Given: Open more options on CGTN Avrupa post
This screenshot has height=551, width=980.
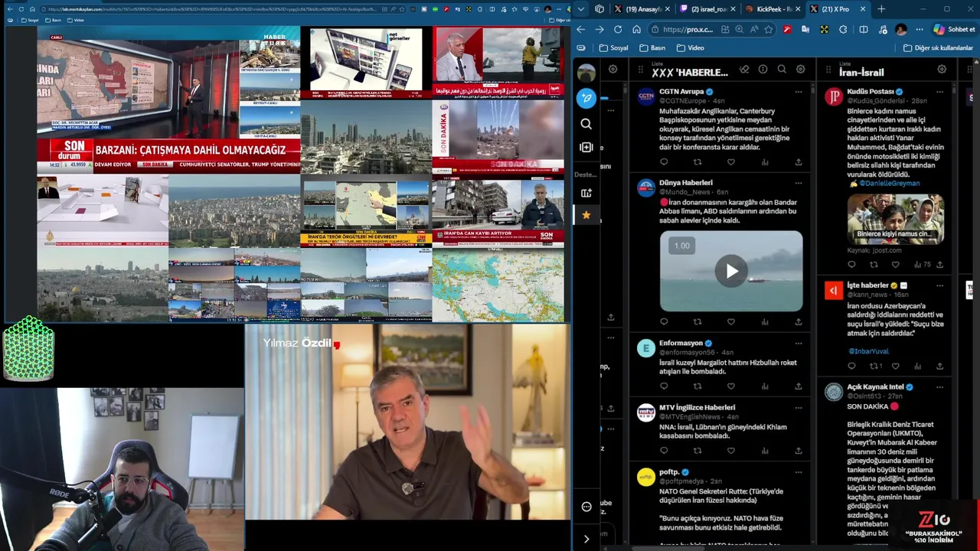Looking at the screenshot, I should [x=799, y=92].
